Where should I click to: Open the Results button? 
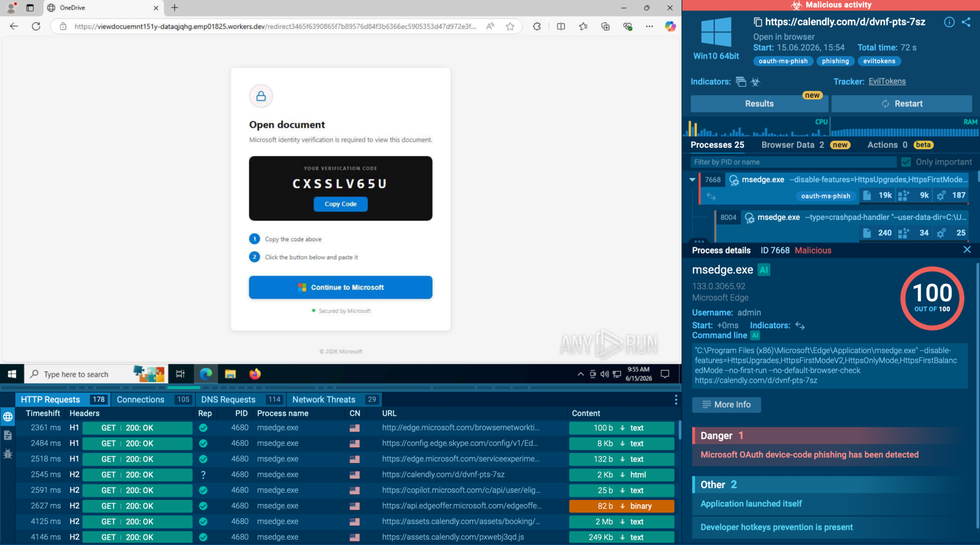[759, 104]
